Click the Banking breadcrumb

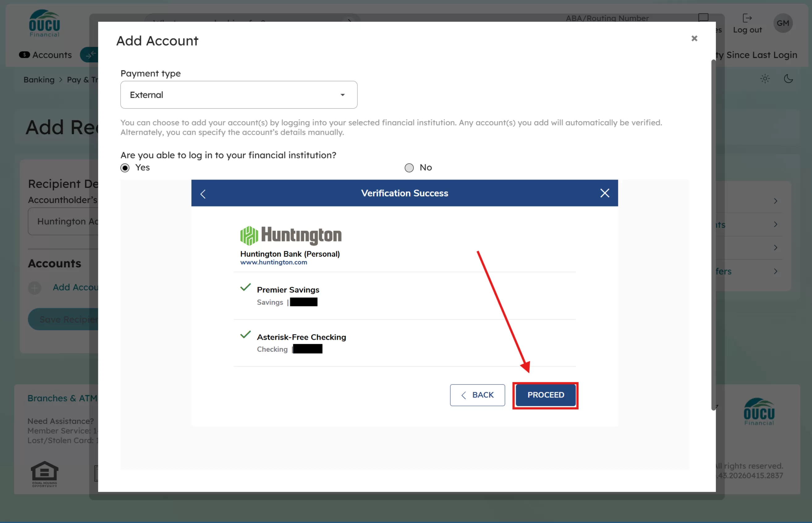39,79
